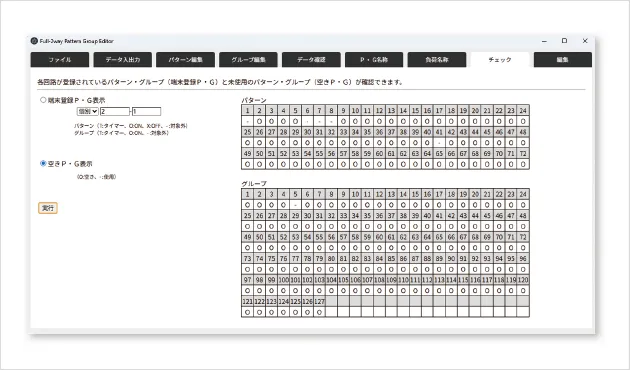Viewport: 630px width, 370px height.
Task: Select the 空きP・G表示 radio button
Action: [x=43, y=163]
